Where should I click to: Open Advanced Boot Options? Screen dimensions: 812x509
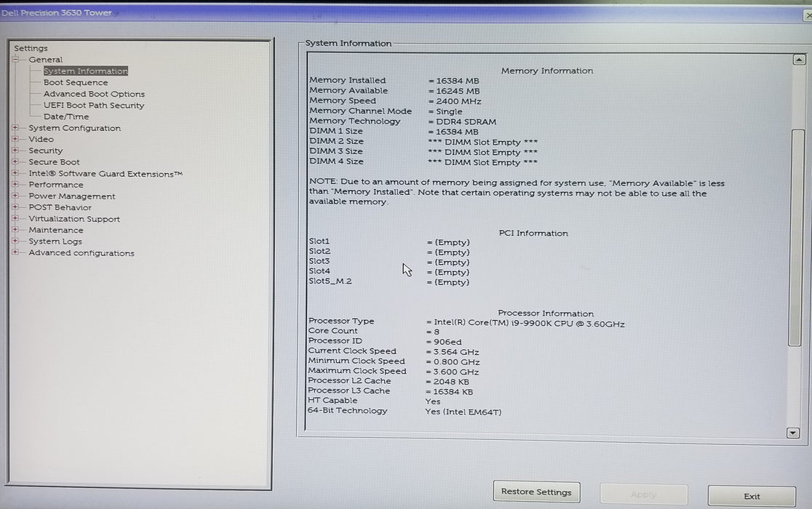coord(95,94)
